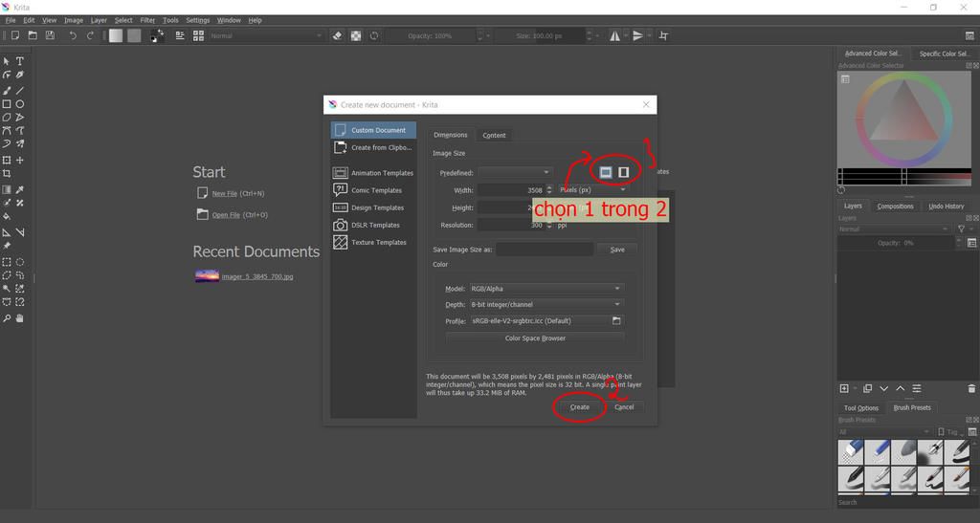Click the Save Image Size as field
The height and width of the screenshot is (523, 980).
point(545,249)
